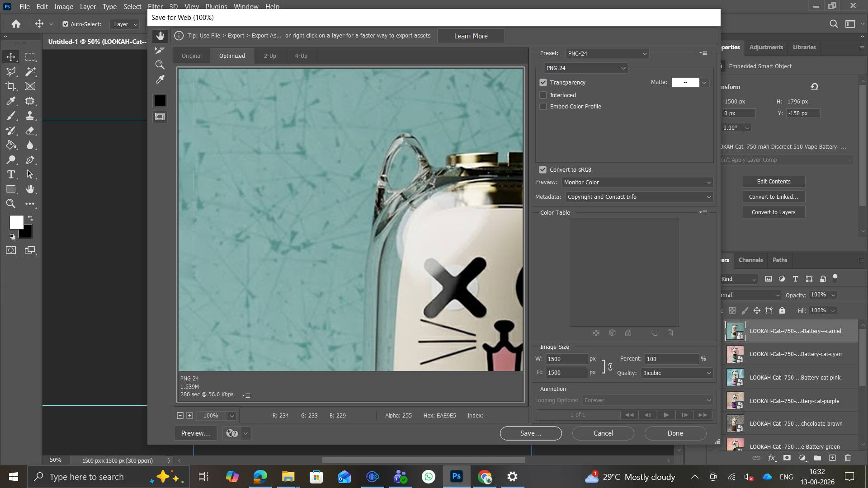Switch to the Original tab
Viewport: 868px width, 488px height.
point(192,56)
